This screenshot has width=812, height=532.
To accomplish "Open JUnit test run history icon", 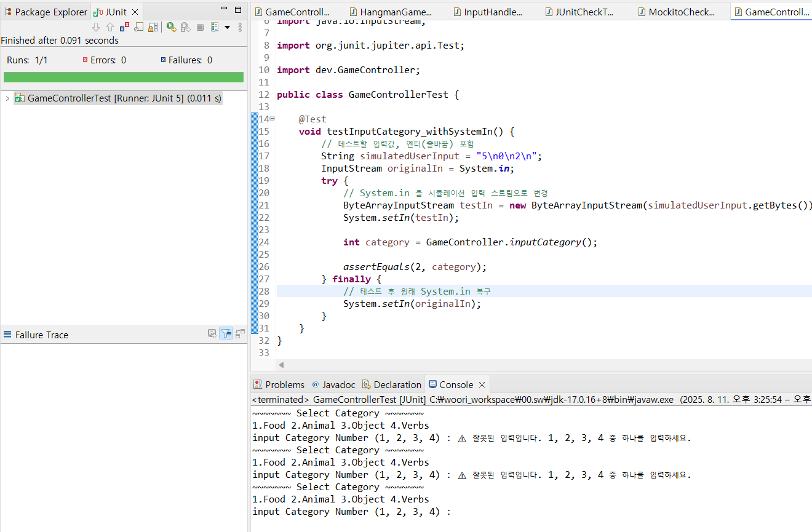I will (215, 27).
